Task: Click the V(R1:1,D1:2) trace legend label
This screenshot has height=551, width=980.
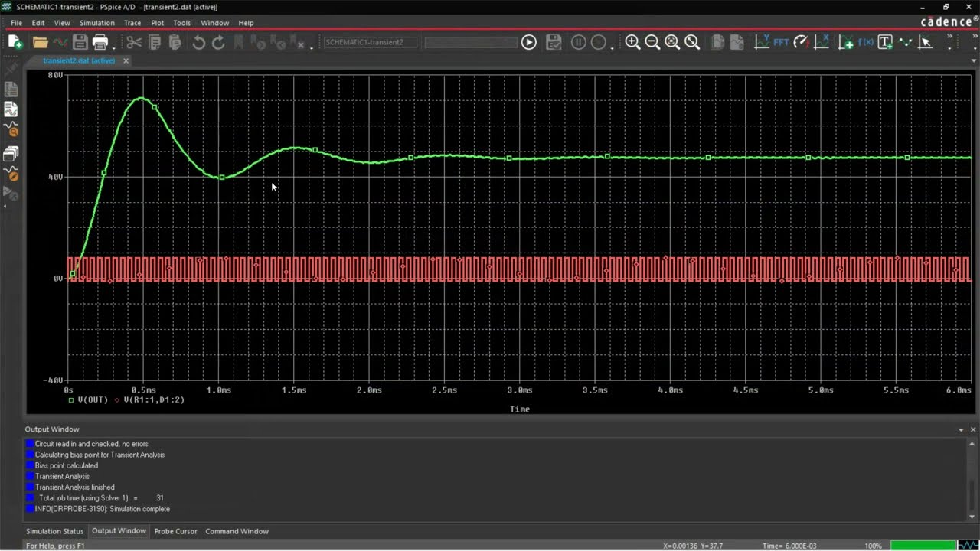Action: tap(154, 399)
